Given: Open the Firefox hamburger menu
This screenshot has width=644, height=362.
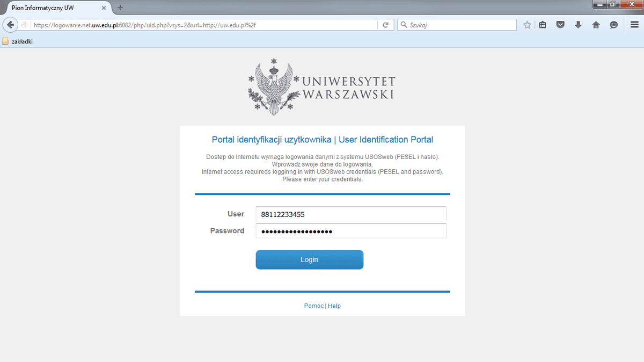Looking at the screenshot, I should [x=634, y=25].
